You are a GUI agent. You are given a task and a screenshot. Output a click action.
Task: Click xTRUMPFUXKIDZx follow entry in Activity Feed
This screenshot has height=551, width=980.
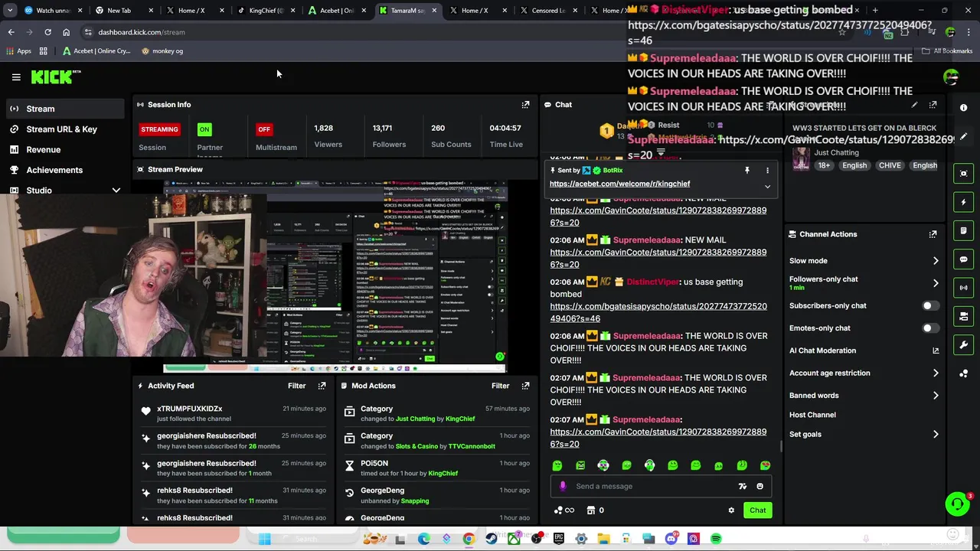(x=234, y=413)
